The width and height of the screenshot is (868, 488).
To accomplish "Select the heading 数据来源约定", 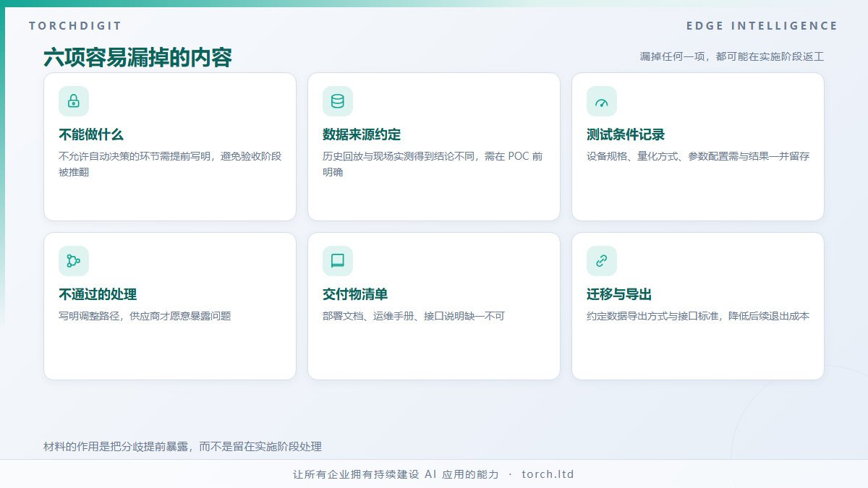I will click(362, 135).
